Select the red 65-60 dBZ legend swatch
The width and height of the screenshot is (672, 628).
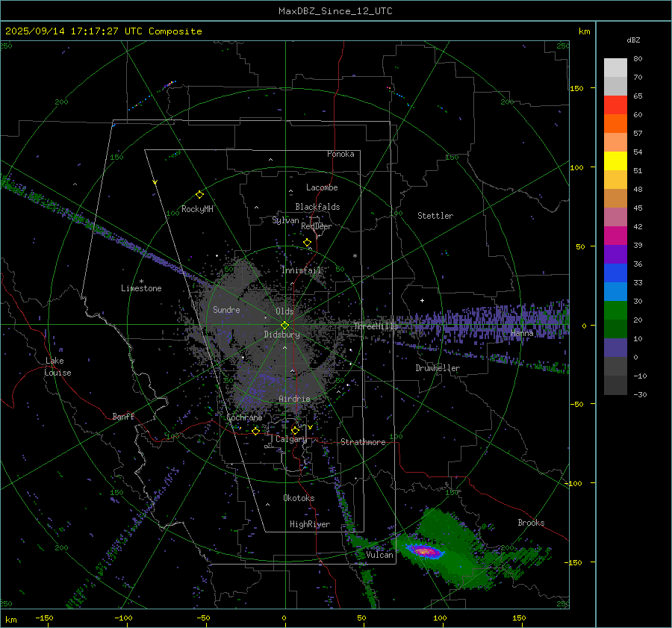pyautogui.click(x=615, y=105)
